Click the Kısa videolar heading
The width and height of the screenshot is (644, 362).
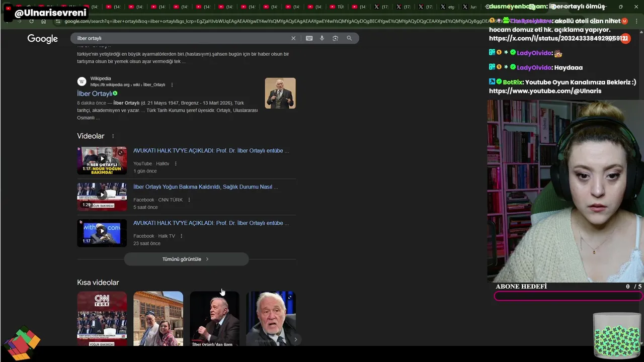click(98, 283)
